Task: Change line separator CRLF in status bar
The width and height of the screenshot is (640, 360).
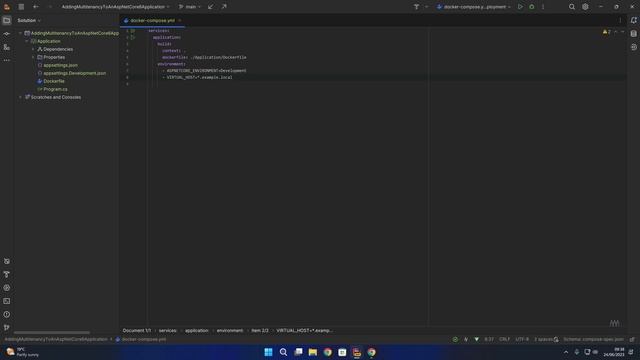Action: click(504, 339)
